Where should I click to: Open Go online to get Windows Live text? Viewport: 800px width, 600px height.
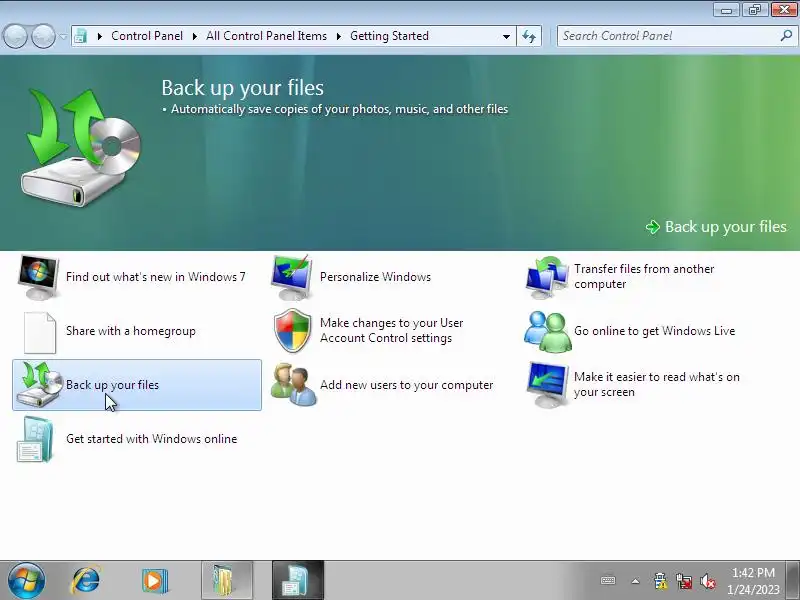[655, 331]
